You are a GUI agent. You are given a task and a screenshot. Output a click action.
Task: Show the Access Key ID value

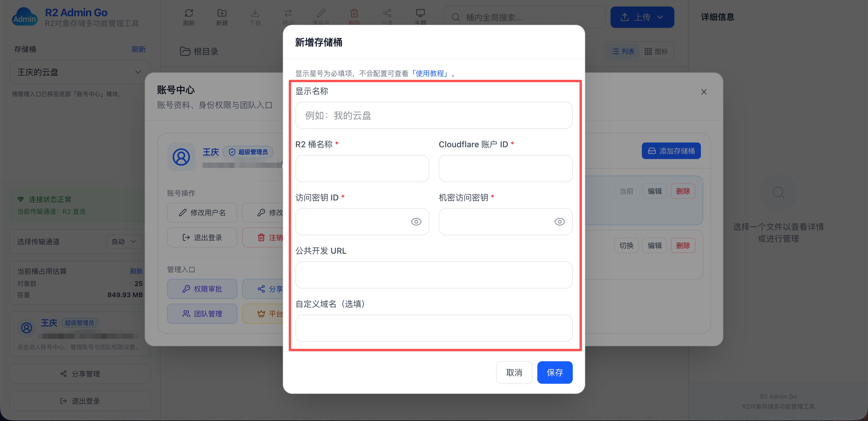[x=416, y=222]
